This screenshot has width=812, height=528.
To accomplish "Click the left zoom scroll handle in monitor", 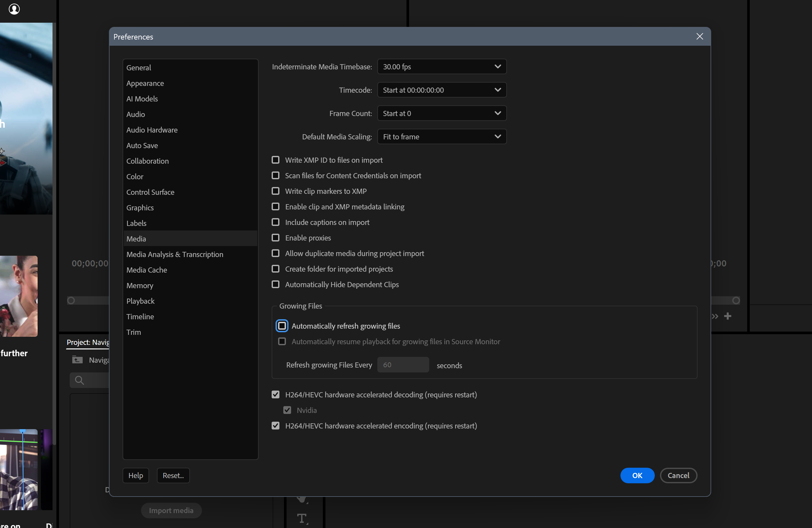I will coord(71,300).
